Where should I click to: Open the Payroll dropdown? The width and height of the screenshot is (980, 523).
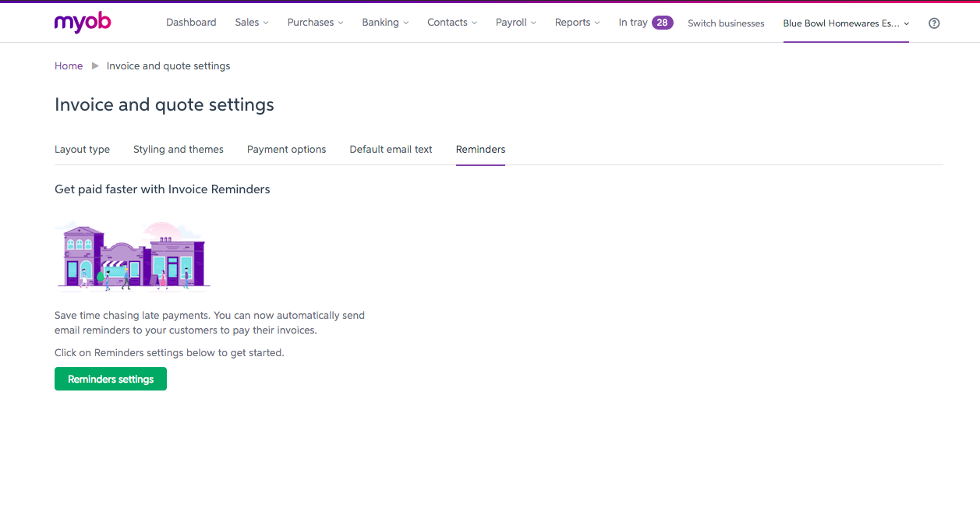click(x=515, y=23)
